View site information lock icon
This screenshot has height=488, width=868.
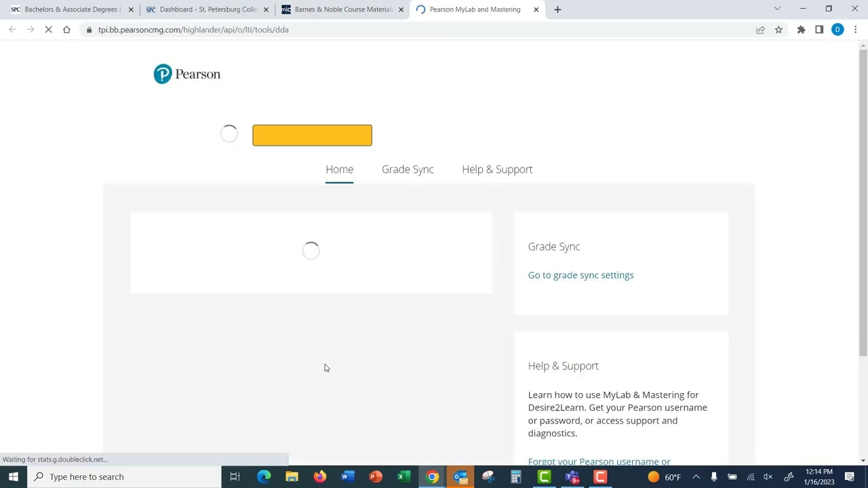tap(89, 30)
